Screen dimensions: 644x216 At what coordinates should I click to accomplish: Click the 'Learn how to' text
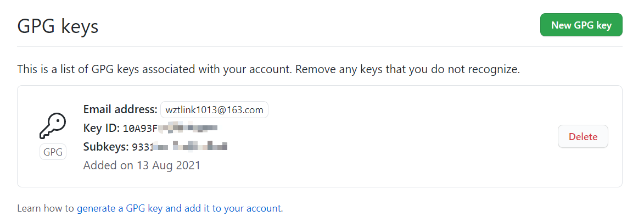click(x=46, y=208)
